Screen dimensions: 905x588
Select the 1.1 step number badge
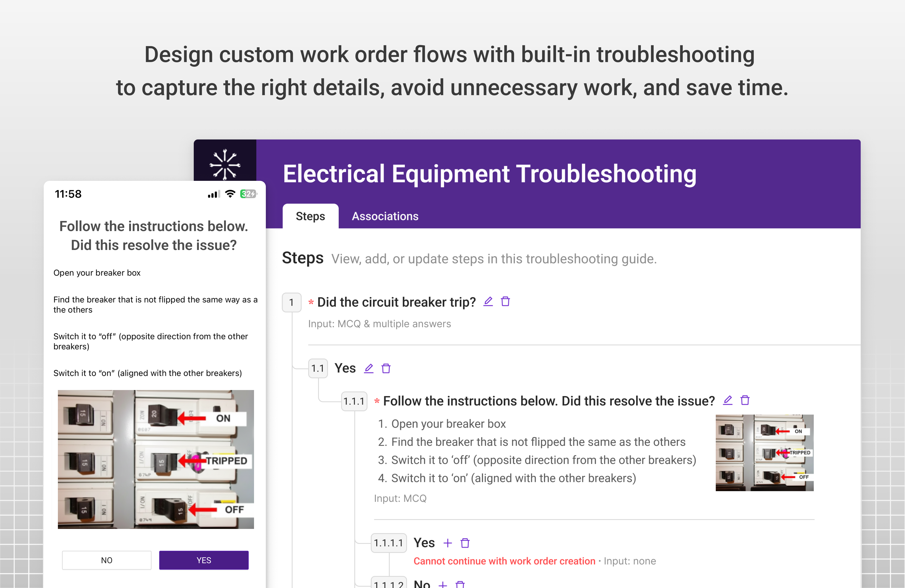click(317, 368)
